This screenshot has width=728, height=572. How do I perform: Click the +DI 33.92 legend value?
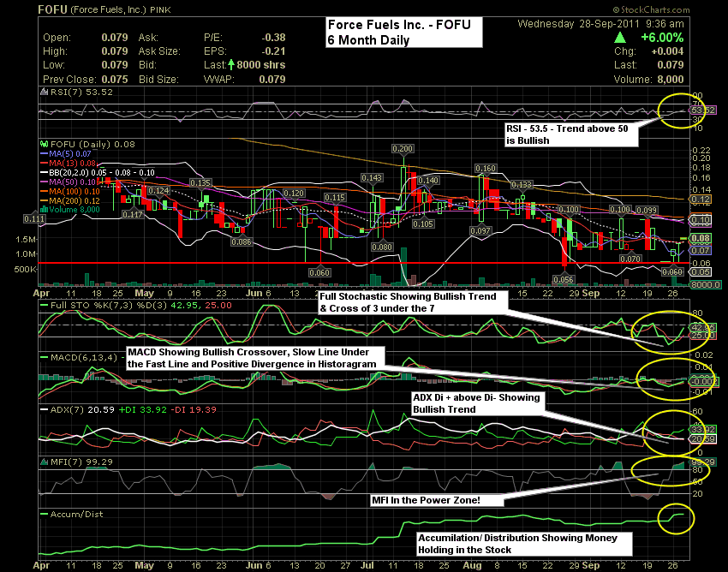[x=143, y=410]
